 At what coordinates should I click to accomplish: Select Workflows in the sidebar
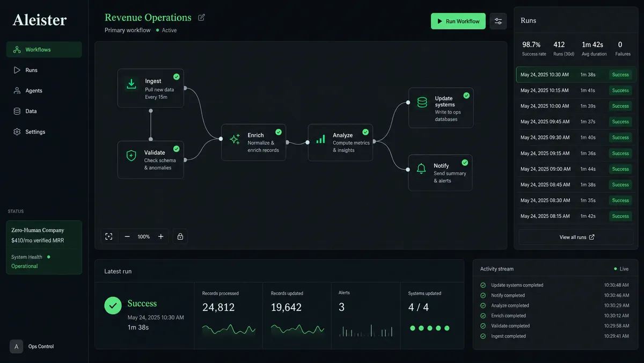pos(44,49)
